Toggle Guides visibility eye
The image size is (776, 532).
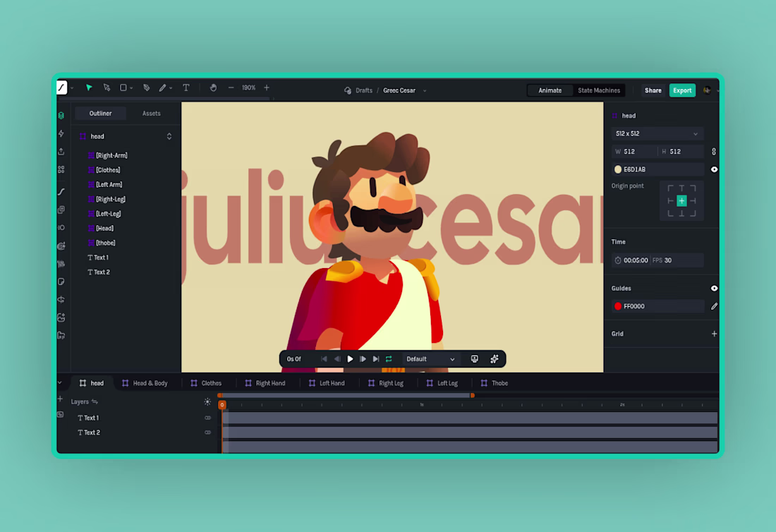714,289
